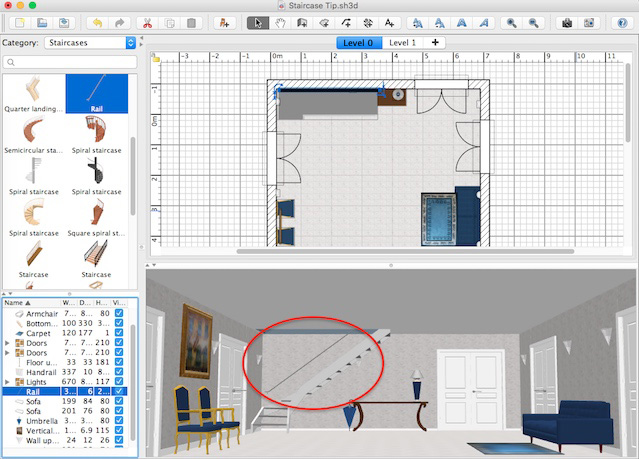Select the Level 0 tab
The width and height of the screenshot is (639, 459).
pyautogui.click(x=358, y=43)
